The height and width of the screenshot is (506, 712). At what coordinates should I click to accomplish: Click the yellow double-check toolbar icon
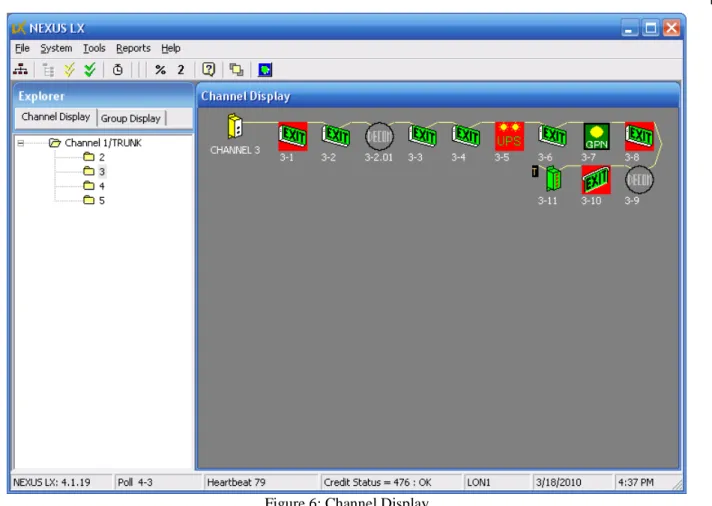(69, 69)
